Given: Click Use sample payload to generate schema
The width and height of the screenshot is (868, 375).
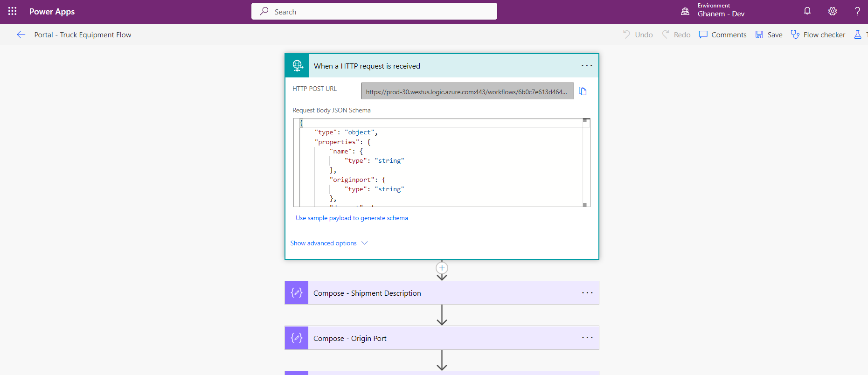Looking at the screenshot, I should [x=352, y=218].
